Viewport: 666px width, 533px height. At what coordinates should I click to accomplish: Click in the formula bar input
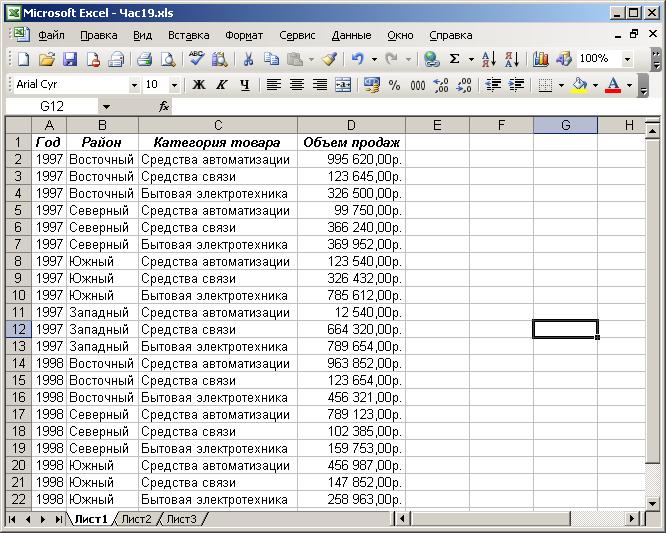416,106
